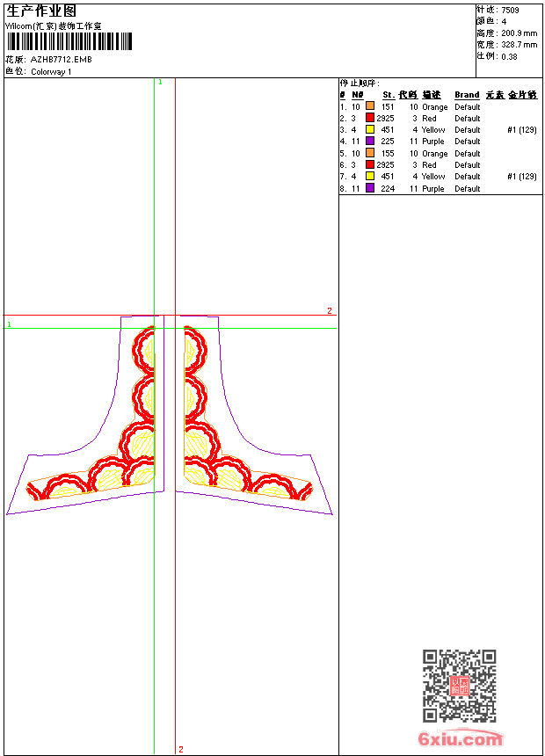Click the stitch count value 7509
The image size is (545, 756).
(x=510, y=10)
